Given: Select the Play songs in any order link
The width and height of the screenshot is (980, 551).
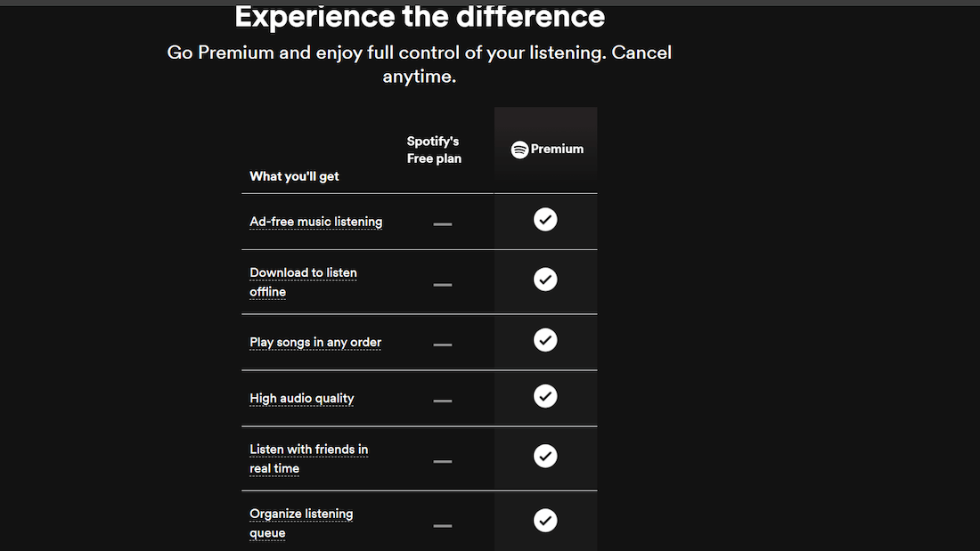Looking at the screenshot, I should click(315, 343).
